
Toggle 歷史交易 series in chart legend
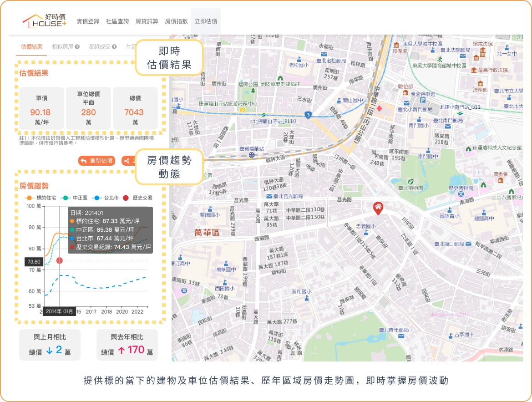coord(138,198)
